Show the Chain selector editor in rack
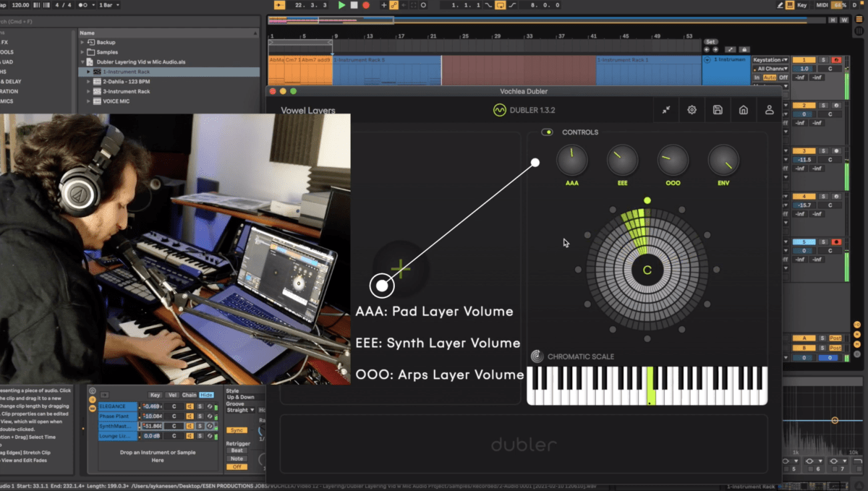The height and width of the screenshot is (491, 868). click(x=190, y=395)
